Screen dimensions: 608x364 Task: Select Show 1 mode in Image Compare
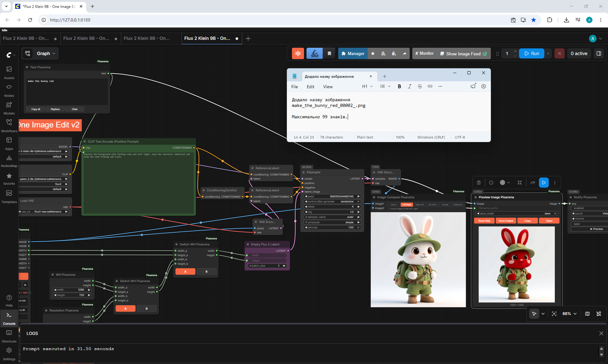(x=394, y=205)
